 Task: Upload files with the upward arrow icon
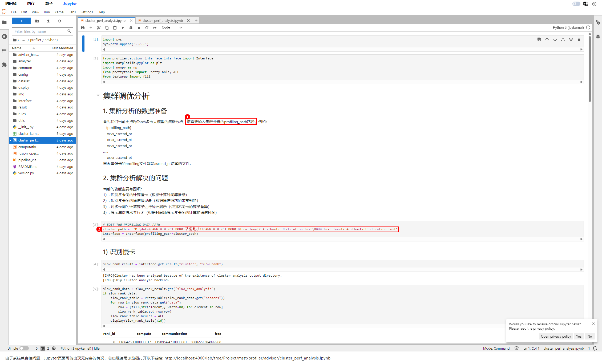[x=48, y=21]
